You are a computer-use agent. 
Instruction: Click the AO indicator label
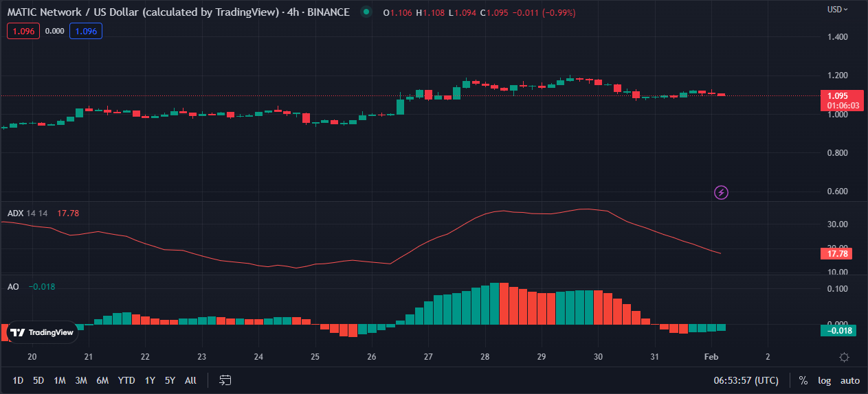[13, 286]
